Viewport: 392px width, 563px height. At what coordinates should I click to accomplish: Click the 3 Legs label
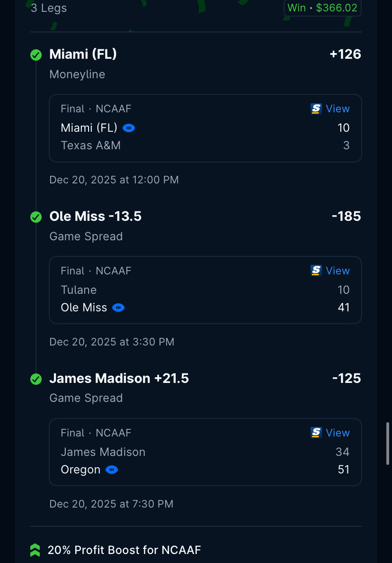49,8
